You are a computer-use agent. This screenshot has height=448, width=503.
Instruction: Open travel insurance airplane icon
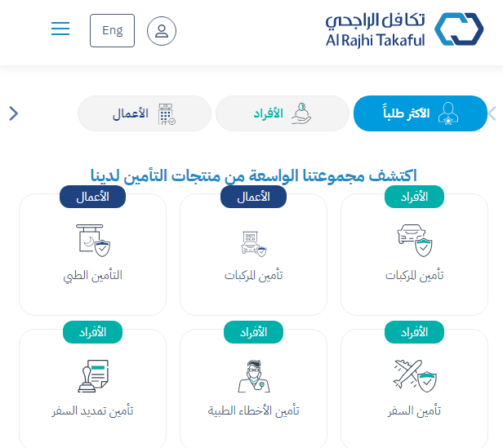415,376
